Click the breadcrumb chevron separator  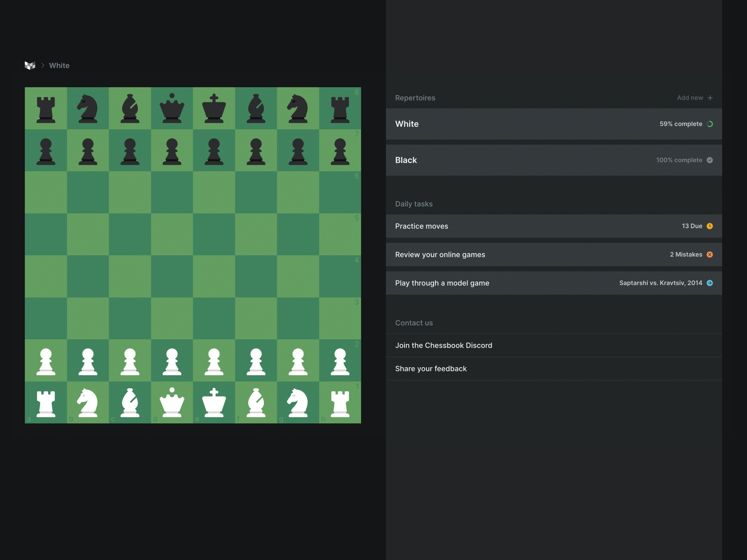tap(43, 66)
